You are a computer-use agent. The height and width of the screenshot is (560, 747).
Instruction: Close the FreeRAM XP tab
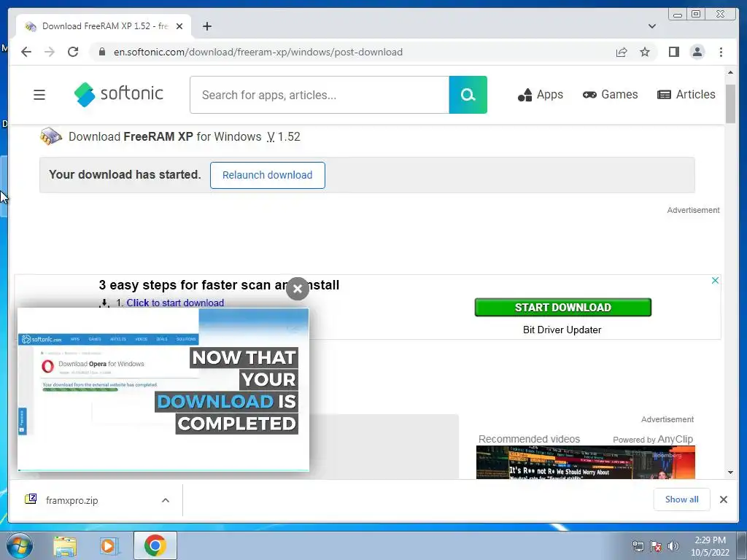point(179,26)
